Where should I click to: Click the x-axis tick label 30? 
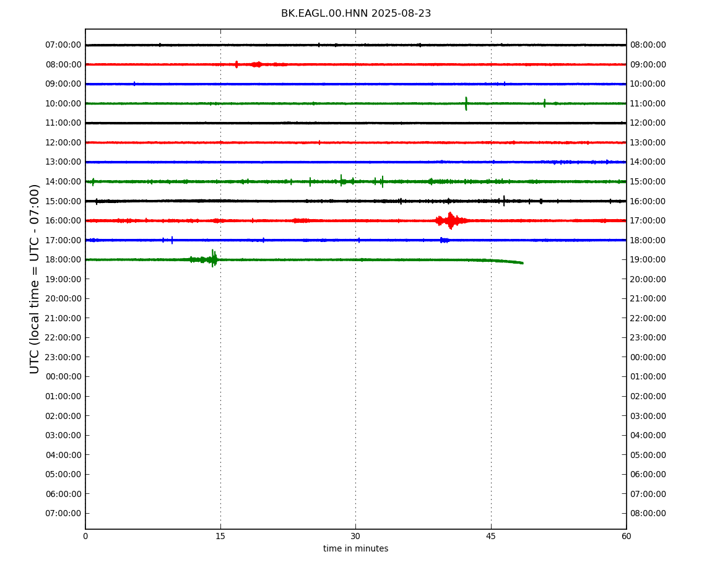click(355, 536)
